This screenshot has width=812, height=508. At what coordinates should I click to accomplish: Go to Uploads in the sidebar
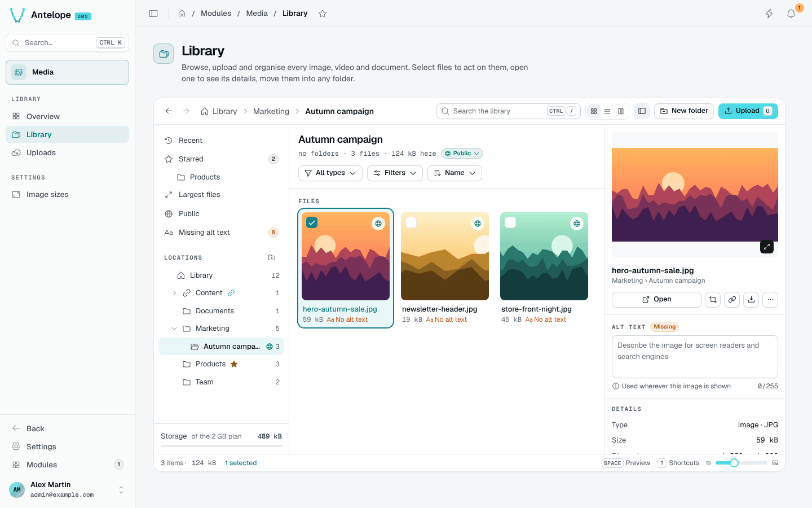[68, 152]
